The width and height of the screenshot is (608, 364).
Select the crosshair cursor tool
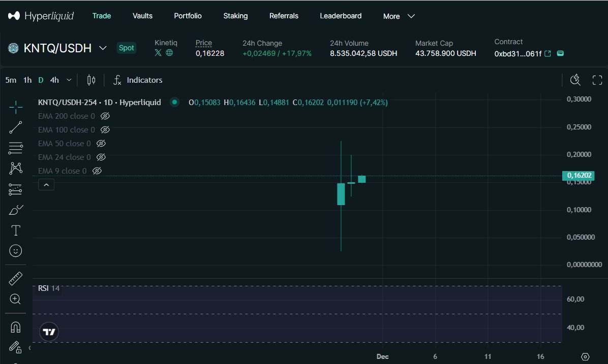16,107
